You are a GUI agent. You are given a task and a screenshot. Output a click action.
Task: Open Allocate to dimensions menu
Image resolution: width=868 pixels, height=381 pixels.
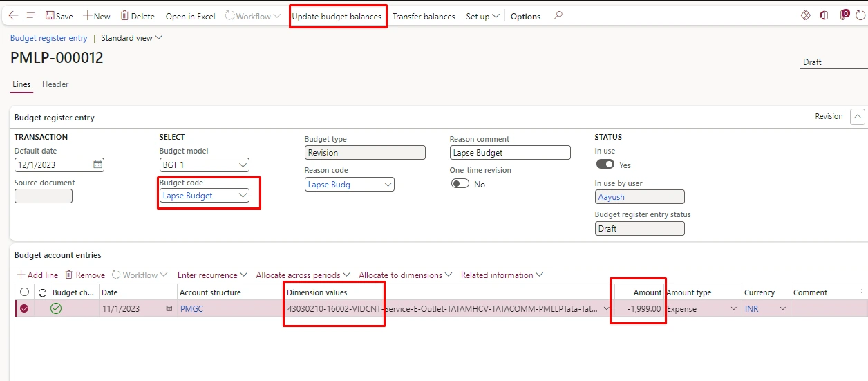coord(406,275)
